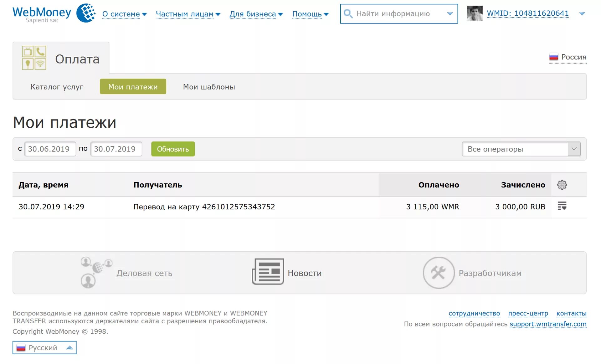Click recipient Перевод на карту 4261012575343752
Viewport: 601px width, 364px height.
pyautogui.click(x=204, y=207)
